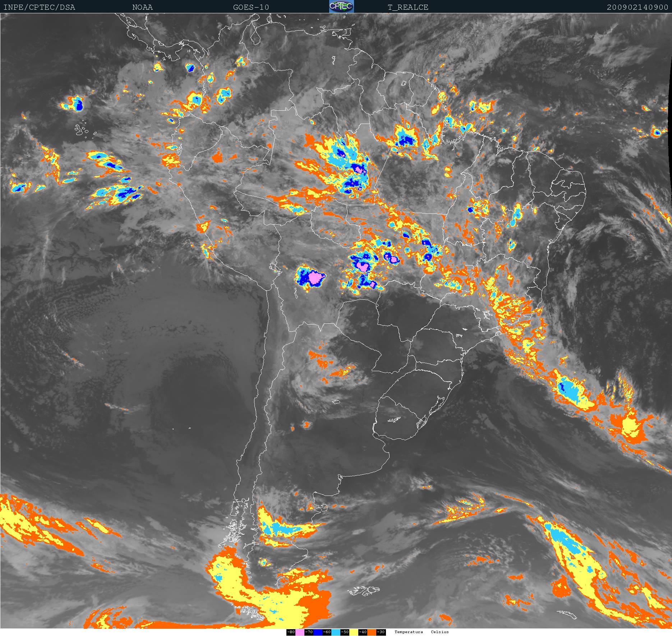Click the INPE/CPTEC/DSA header text

coord(39,7)
